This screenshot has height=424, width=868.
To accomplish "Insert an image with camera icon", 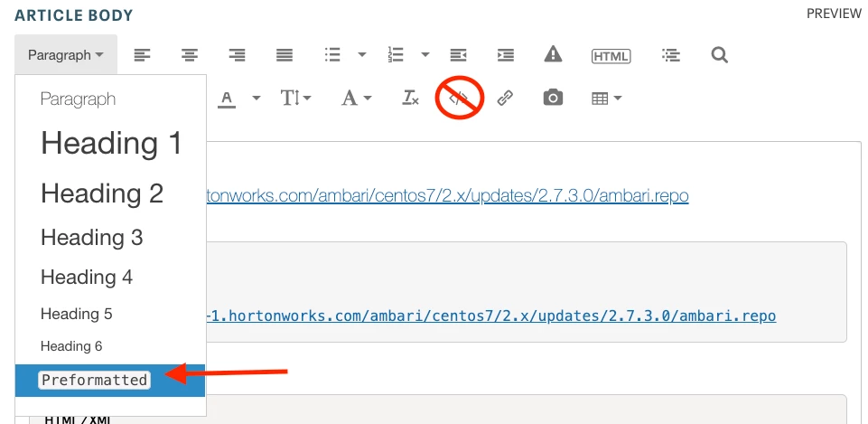I will coord(553,99).
